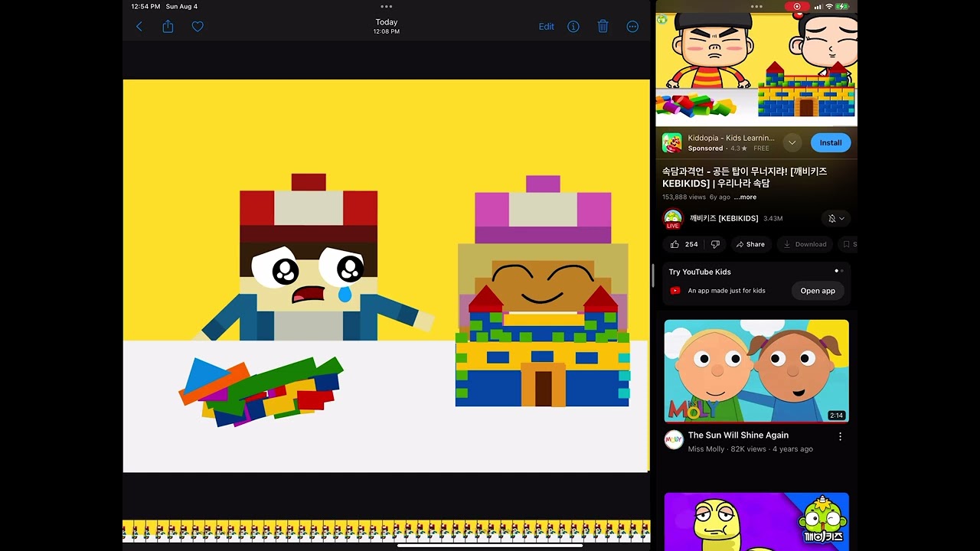Screen dimensions: 980x551
Task: Like the video with thumbs up
Action: tap(684, 245)
